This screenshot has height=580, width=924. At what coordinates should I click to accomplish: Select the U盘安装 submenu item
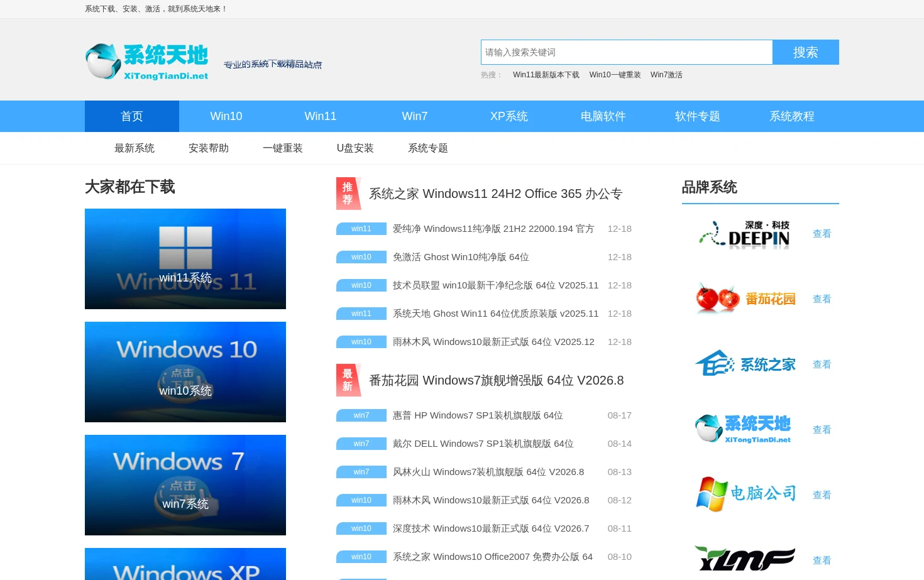point(355,148)
